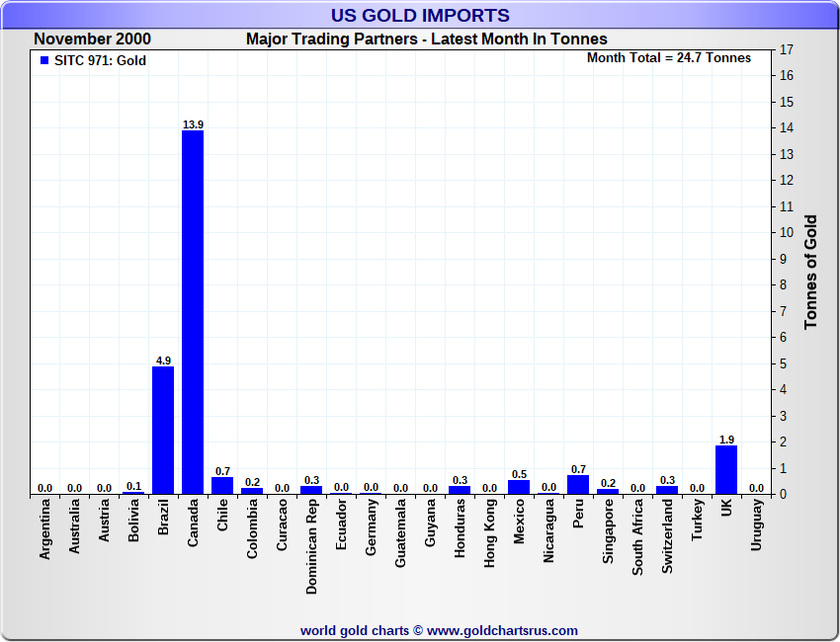This screenshot has height=642, width=840.
Task: Click the www.goldchartsrus.com footer link
Action: [502, 630]
